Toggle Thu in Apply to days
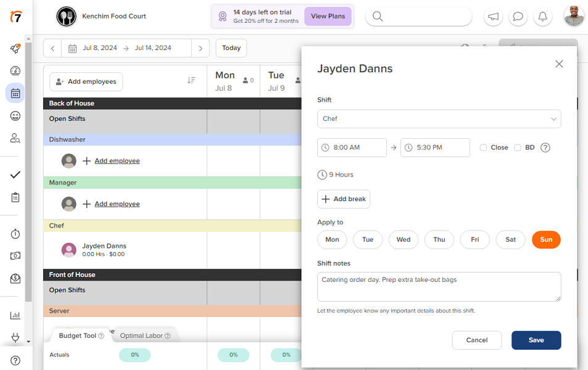The height and width of the screenshot is (370, 588). tap(439, 239)
